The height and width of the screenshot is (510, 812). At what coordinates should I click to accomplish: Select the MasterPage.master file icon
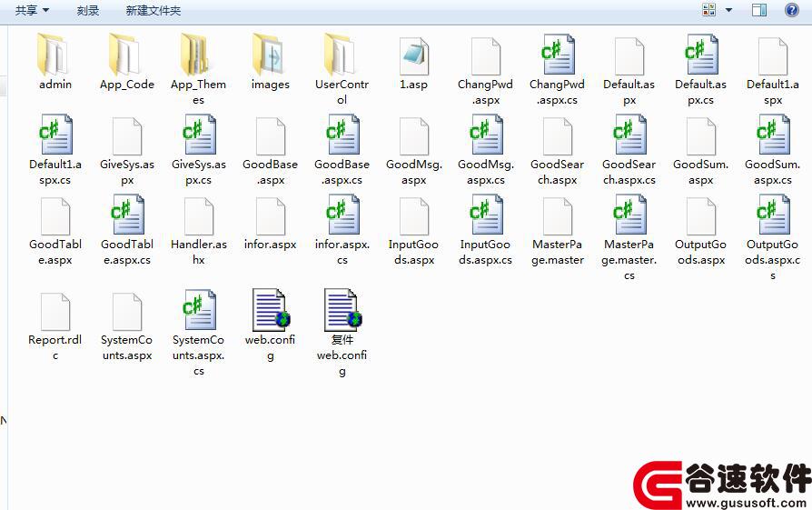point(557,216)
